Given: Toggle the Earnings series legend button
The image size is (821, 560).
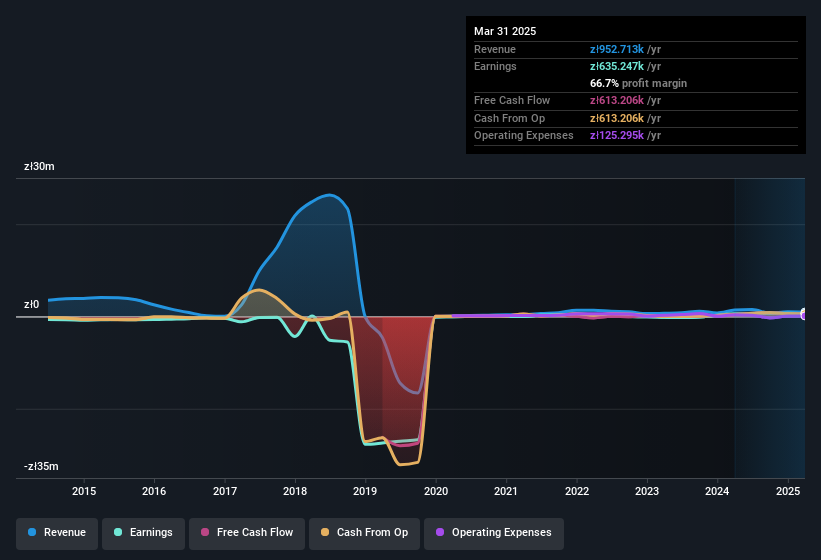Looking at the screenshot, I should click(x=143, y=533).
